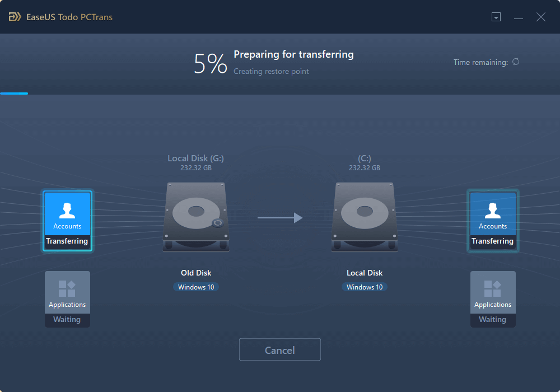Click 'EaseUS Todo PCTrans' title text
Image resolution: width=560 pixels, height=392 pixels.
(69, 17)
